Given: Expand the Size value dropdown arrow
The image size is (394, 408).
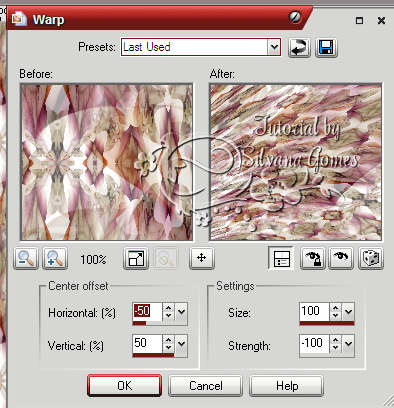Looking at the screenshot, I should [x=348, y=312].
